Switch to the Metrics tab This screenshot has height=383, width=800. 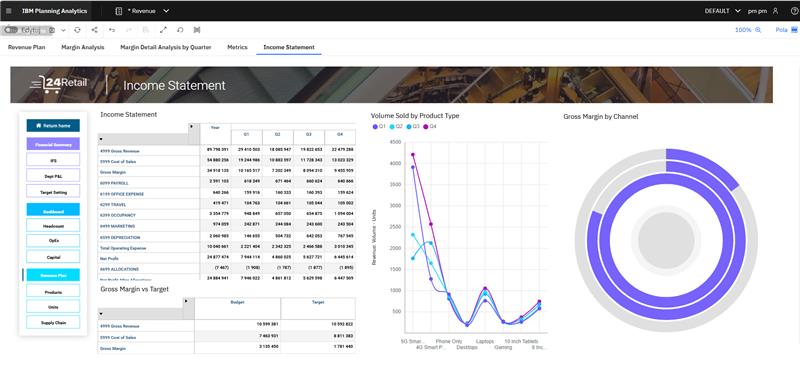point(237,47)
